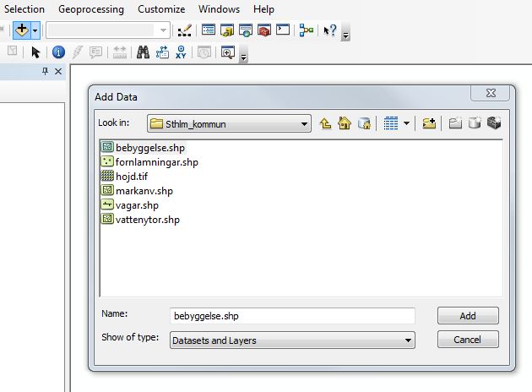532x392 pixels.
Task: Select the Identify tool
Action: pos(59,52)
